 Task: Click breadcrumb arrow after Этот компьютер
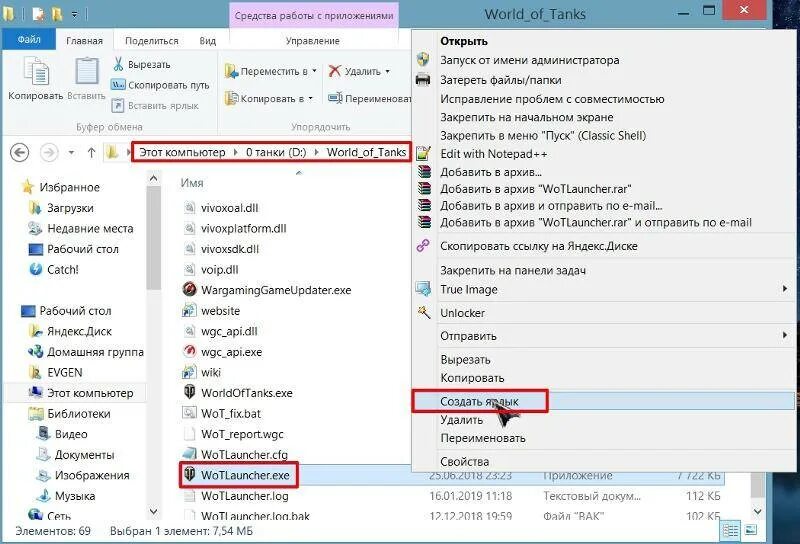tap(235, 152)
